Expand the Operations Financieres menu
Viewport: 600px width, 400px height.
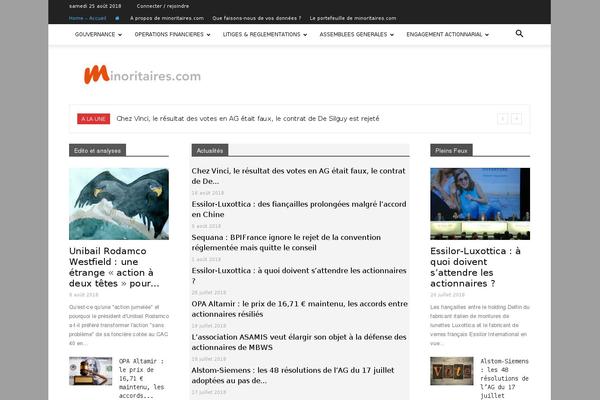tap(172, 34)
